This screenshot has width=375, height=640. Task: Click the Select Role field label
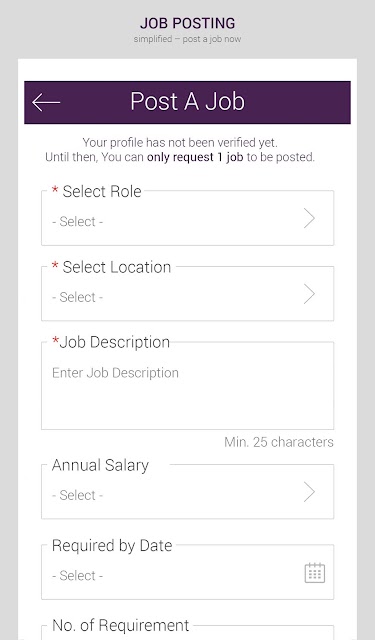tap(102, 191)
